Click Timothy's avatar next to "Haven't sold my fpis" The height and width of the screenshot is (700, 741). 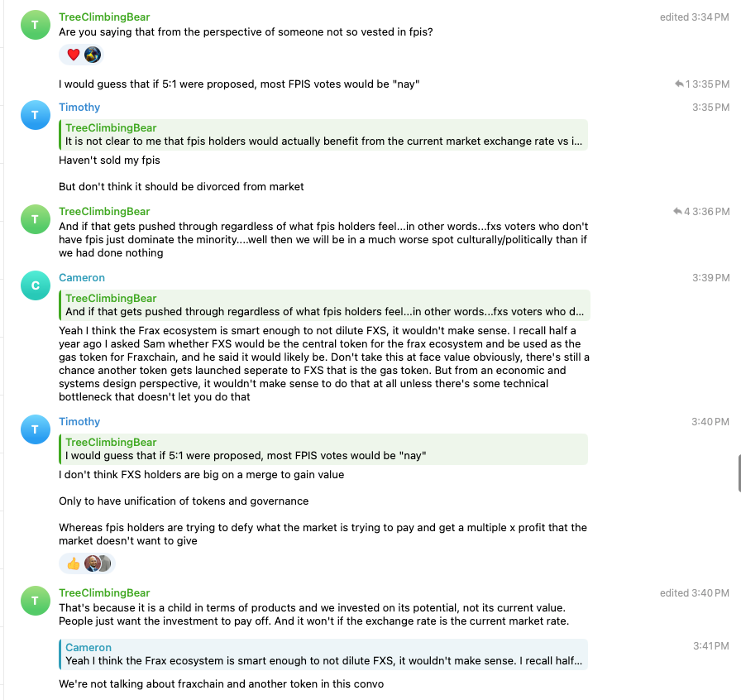click(34, 115)
